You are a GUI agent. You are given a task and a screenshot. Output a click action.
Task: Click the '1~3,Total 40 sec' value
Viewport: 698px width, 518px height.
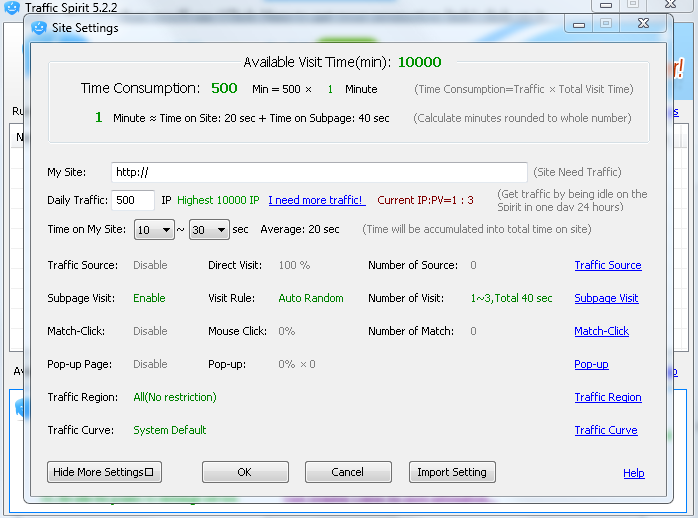point(511,298)
